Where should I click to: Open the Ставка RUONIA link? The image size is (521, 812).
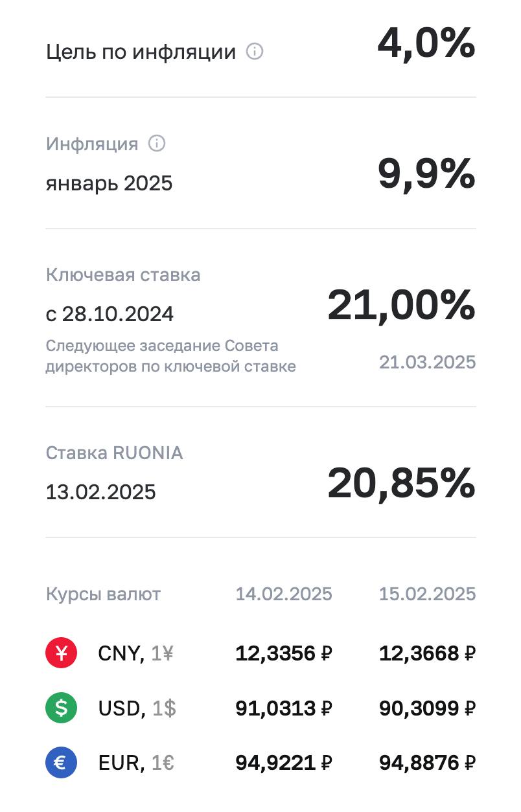coord(114,453)
